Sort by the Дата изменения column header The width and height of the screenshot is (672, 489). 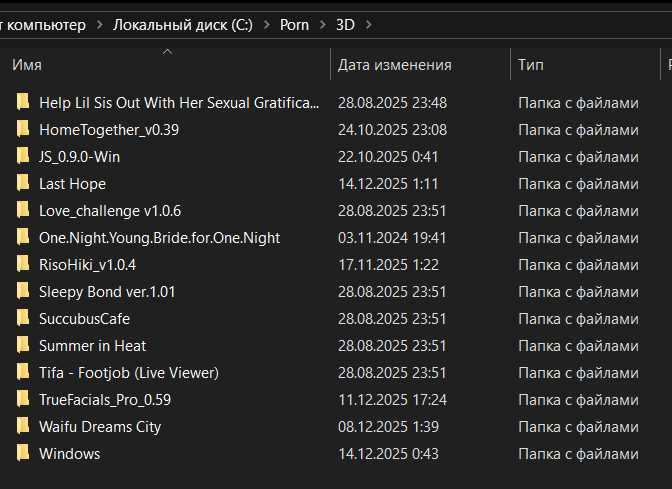pos(395,65)
